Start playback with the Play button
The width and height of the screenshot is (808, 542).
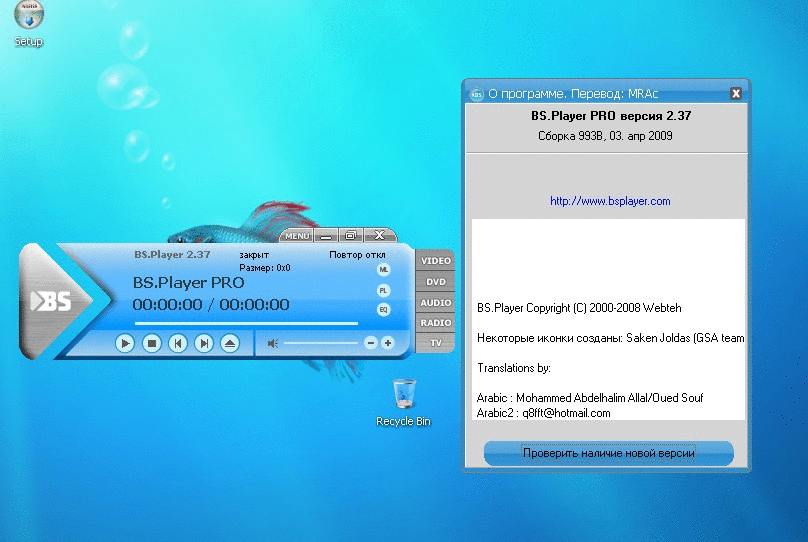pyautogui.click(x=125, y=343)
